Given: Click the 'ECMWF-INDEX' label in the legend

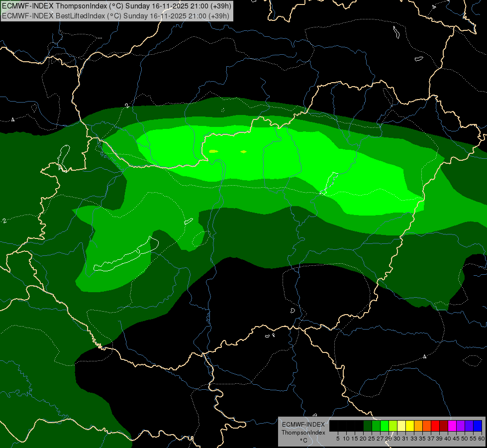Looking at the screenshot, I should pyautogui.click(x=303, y=425).
